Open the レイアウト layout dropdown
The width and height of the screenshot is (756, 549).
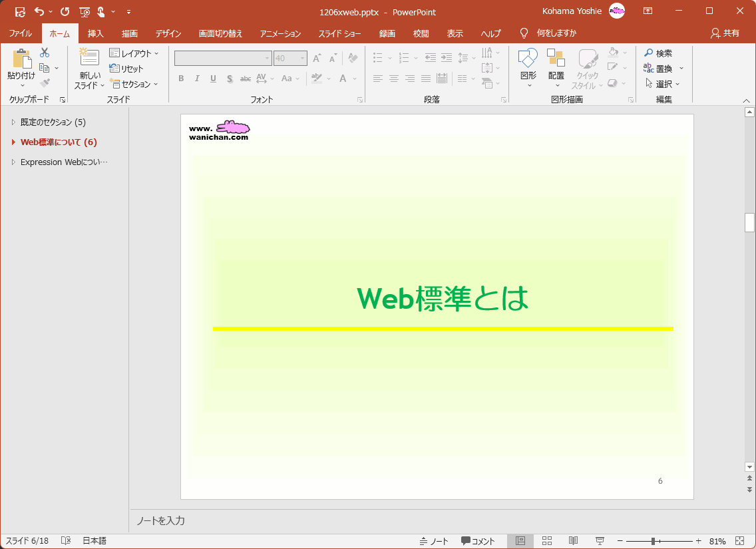134,53
